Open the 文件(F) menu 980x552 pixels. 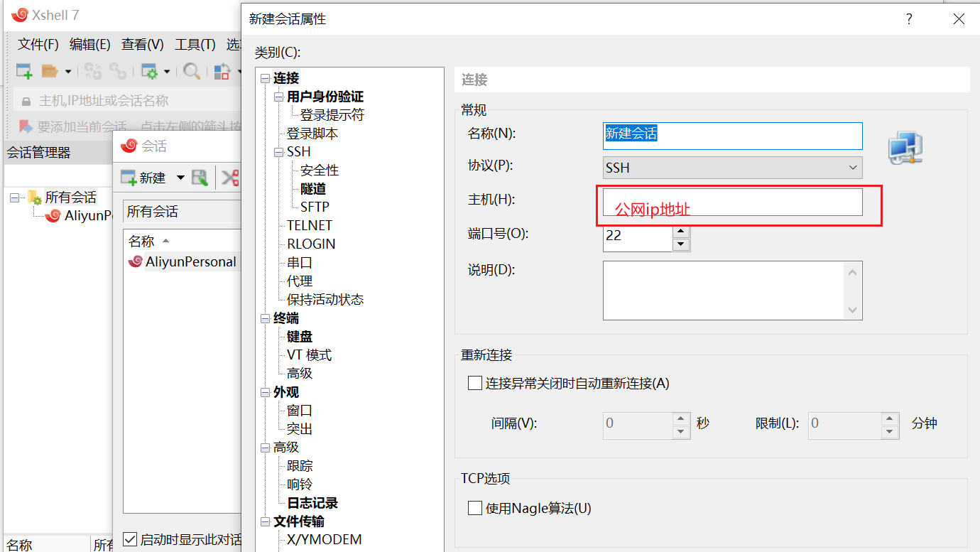coord(38,45)
